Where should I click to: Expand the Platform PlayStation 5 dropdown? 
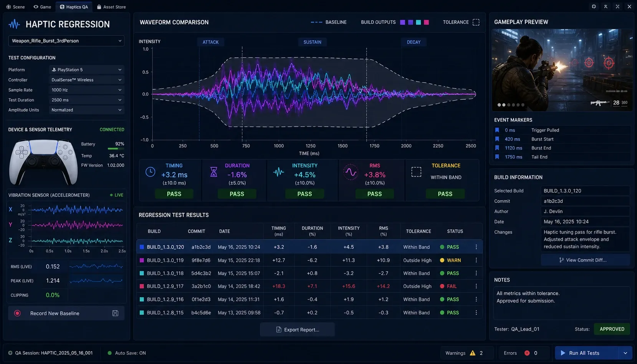click(x=86, y=69)
